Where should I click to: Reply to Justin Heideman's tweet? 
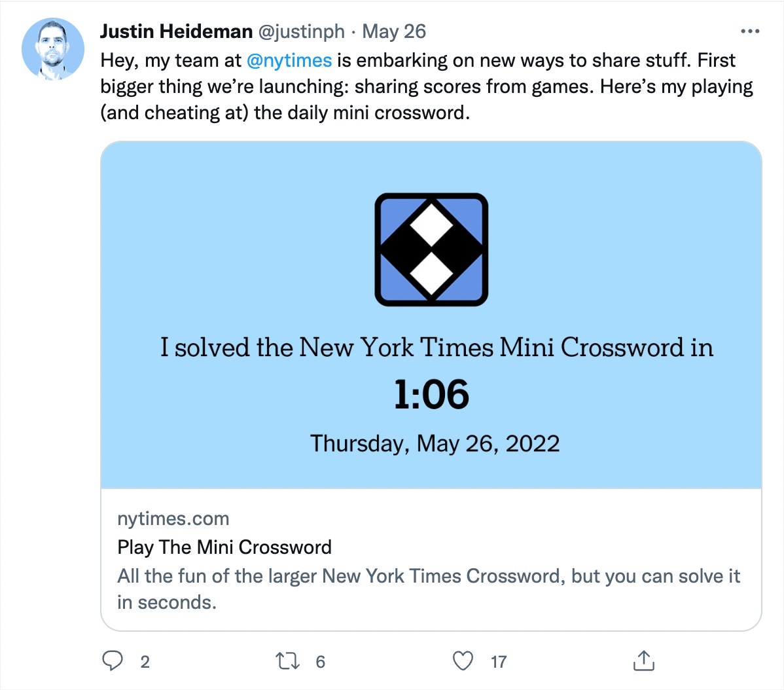114,661
